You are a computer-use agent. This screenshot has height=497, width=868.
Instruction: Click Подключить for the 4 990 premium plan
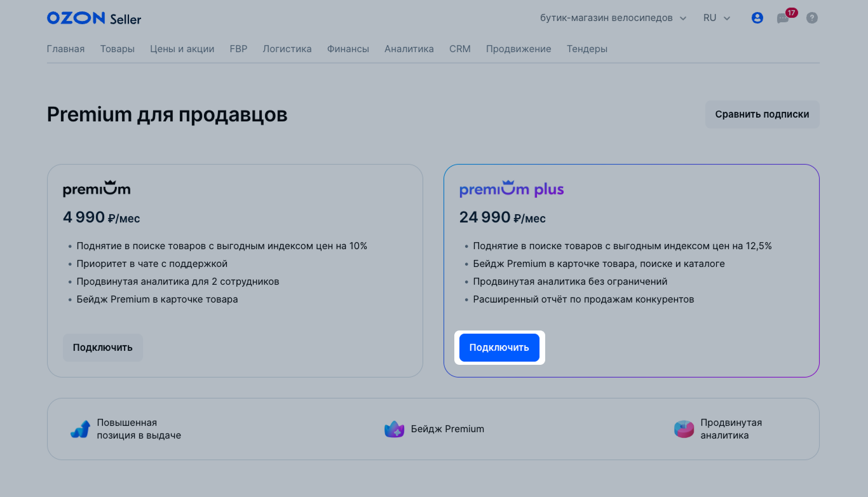tap(103, 348)
